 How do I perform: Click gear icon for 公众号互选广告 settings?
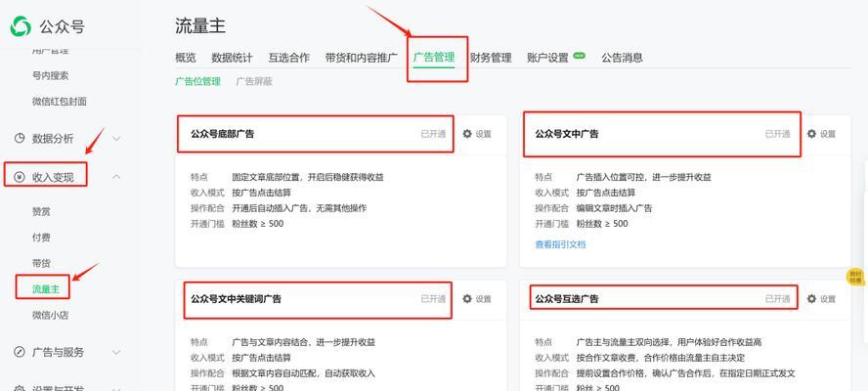pyautogui.click(x=811, y=298)
